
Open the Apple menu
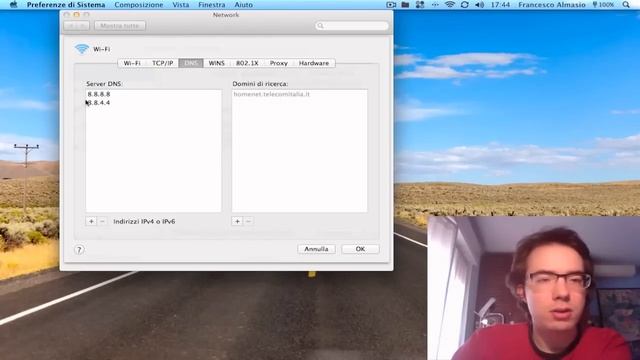13,4
